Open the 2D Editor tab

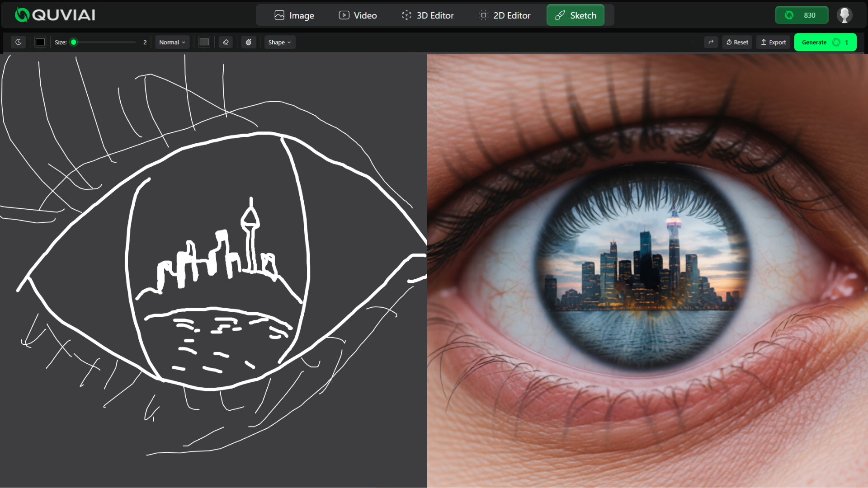505,15
